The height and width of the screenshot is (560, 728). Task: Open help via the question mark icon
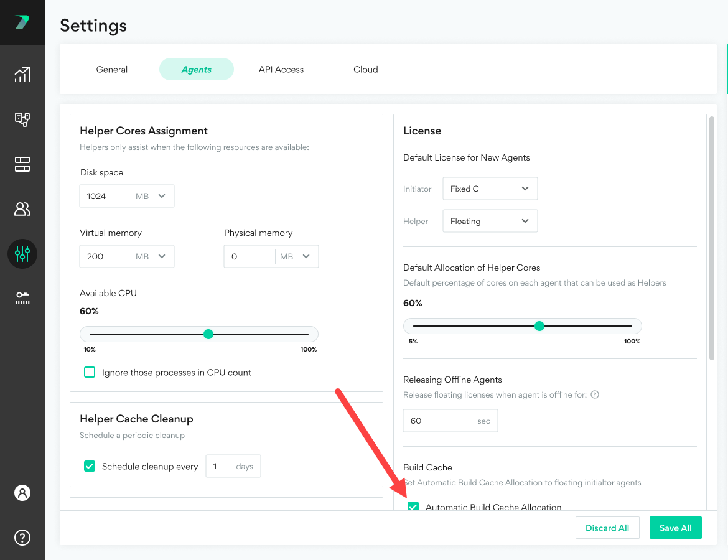click(22, 538)
